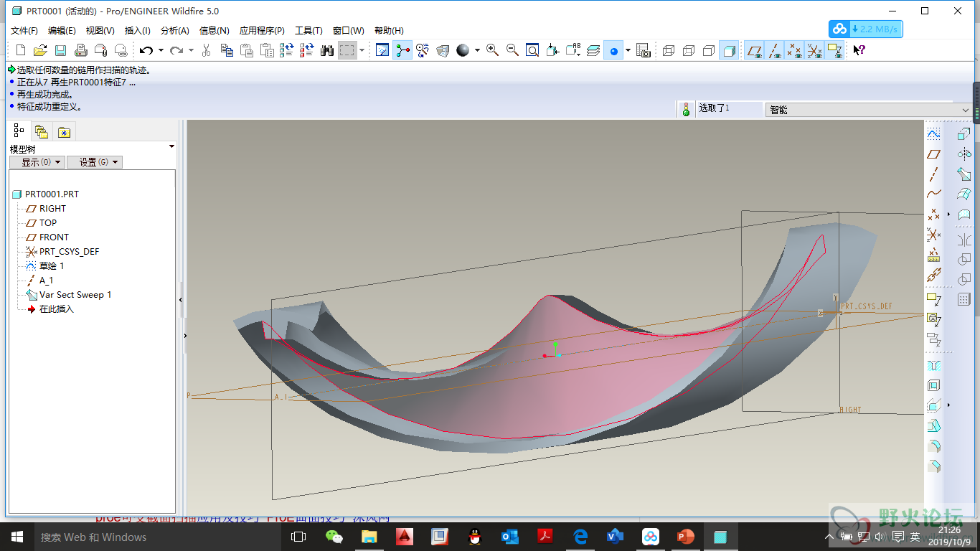Open the 文件(F) menu
980x551 pixels.
coord(24,31)
